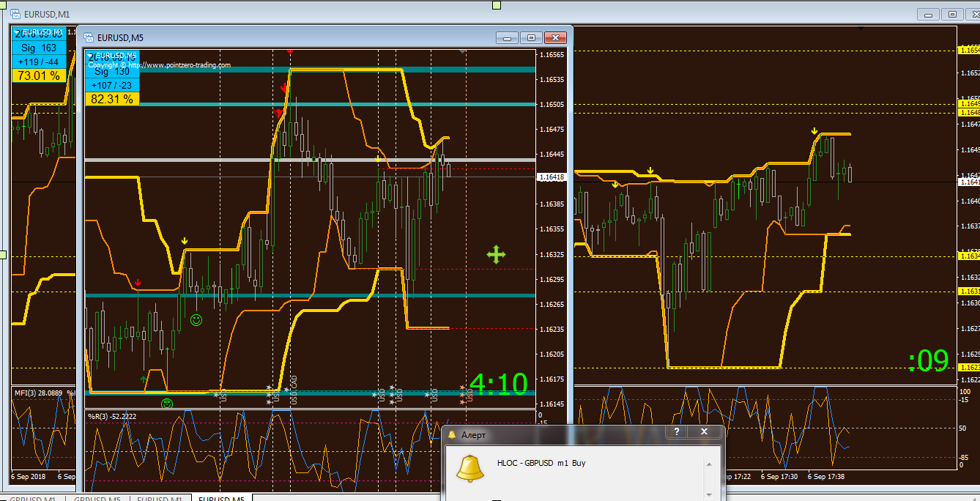Image resolution: width=980 pixels, height=501 pixels.
Task: Click the green smiley marker on the M5 chart
Action: 196,320
